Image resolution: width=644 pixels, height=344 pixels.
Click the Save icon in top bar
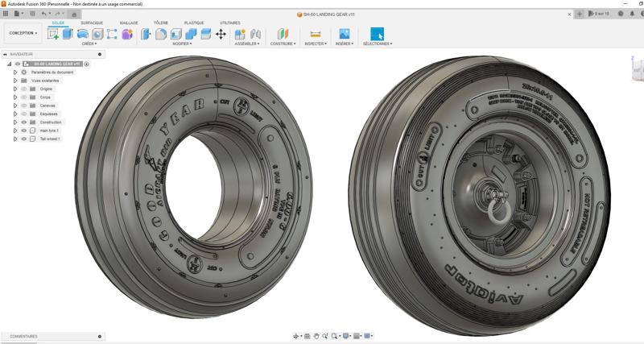[32, 14]
